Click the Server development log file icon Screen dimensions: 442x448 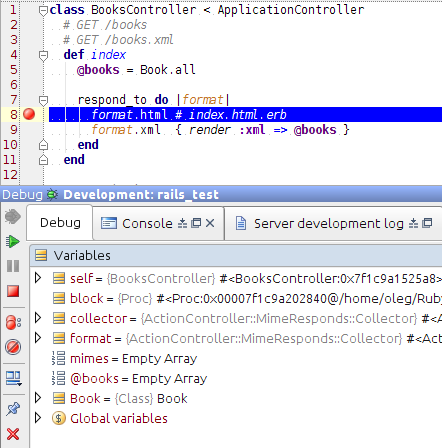tap(241, 223)
